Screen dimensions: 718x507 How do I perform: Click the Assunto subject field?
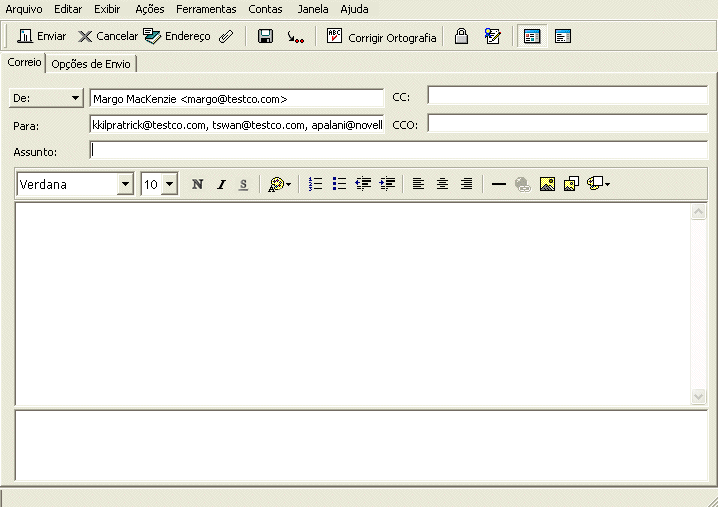pyautogui.click(x=398, y=150)
